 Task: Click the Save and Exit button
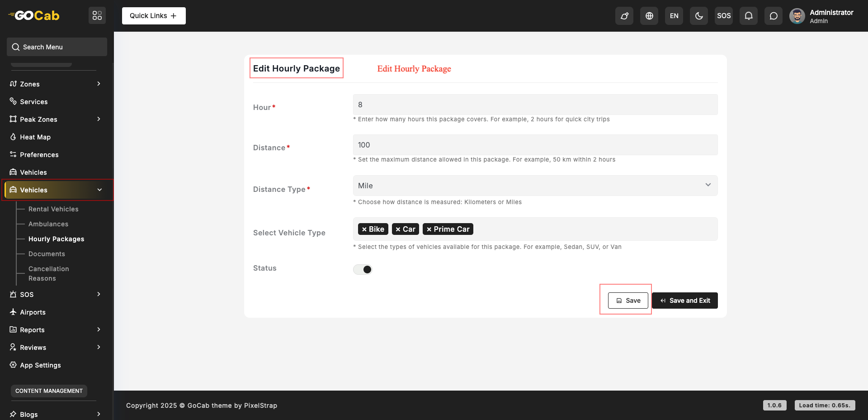[x=685, y=301]
